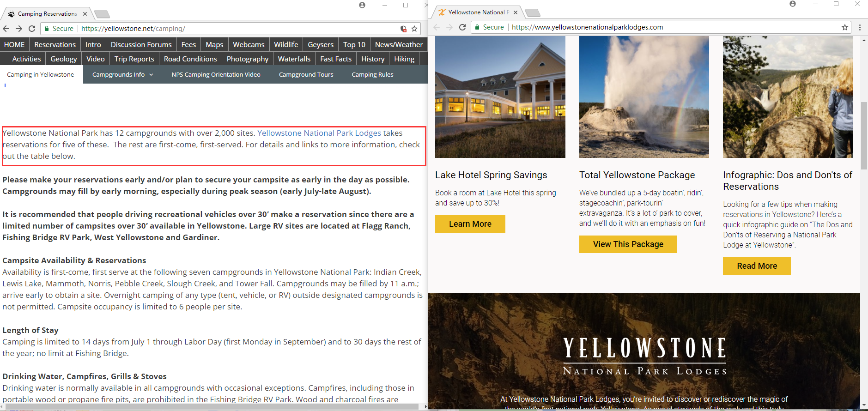Open Road Conditions menu item
Viewport: 868px width, 411px height.
click(x=190, y=59)
